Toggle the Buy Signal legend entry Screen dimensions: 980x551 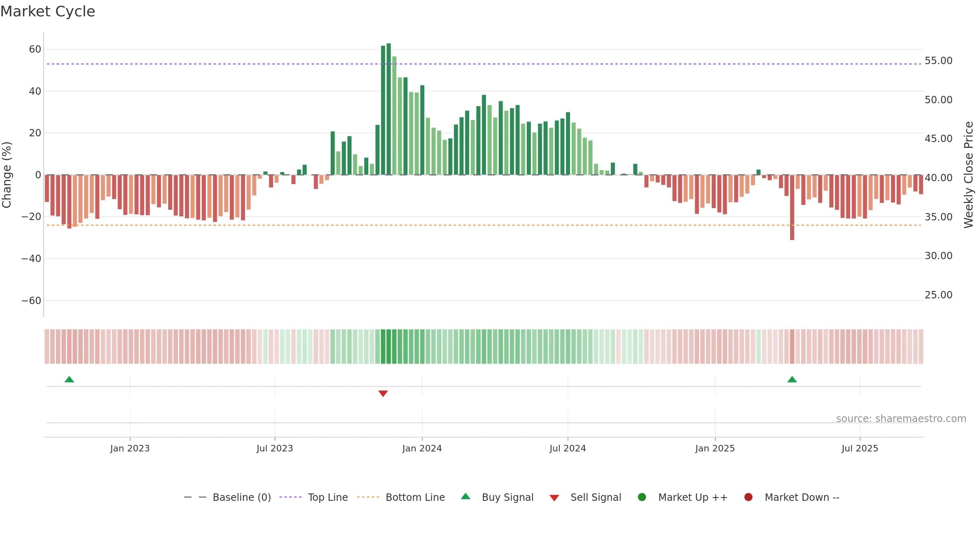pos(497,497)
